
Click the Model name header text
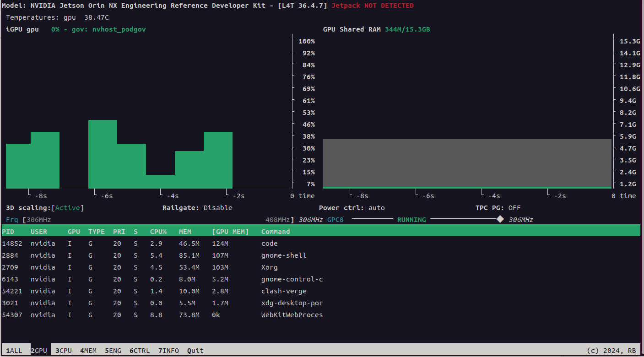point(164,6)
